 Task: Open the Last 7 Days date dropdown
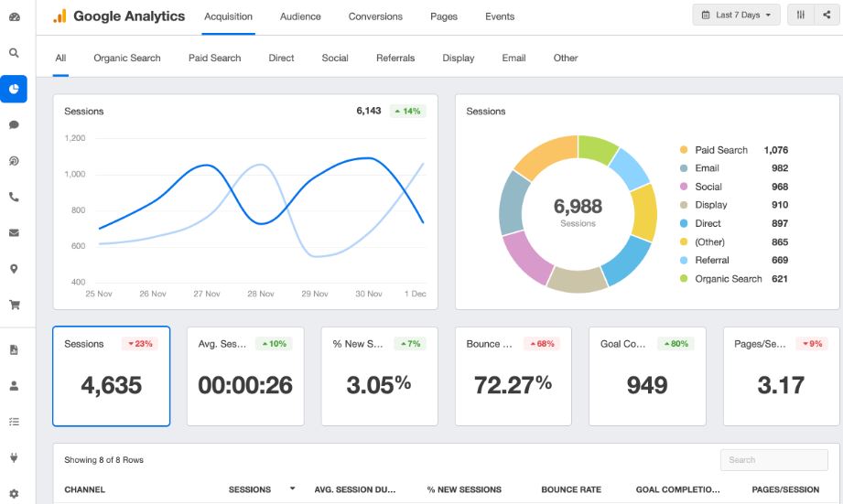click(737, 15)
